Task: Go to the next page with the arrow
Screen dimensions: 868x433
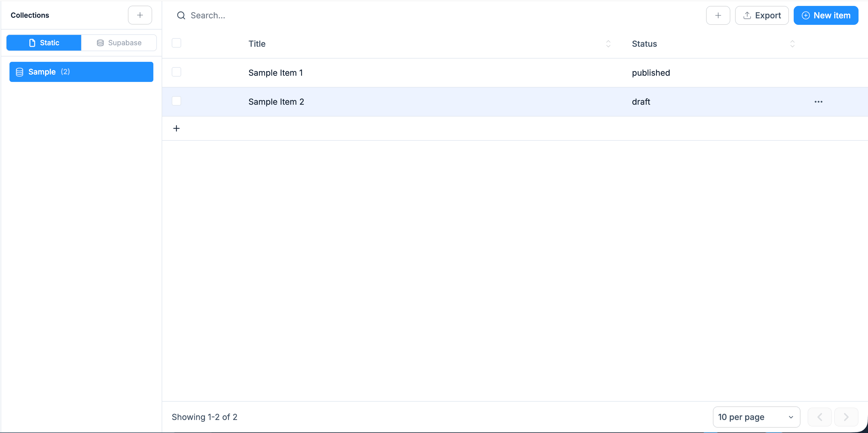Action: click(x=847, y=417)
